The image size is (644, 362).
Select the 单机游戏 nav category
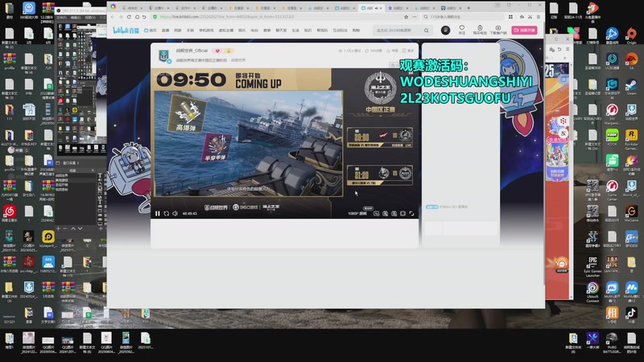[x=206, y=31]
